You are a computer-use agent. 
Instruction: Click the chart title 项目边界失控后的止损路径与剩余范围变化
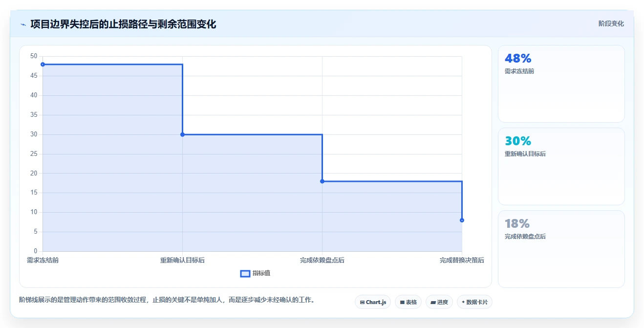pos(123,24)
